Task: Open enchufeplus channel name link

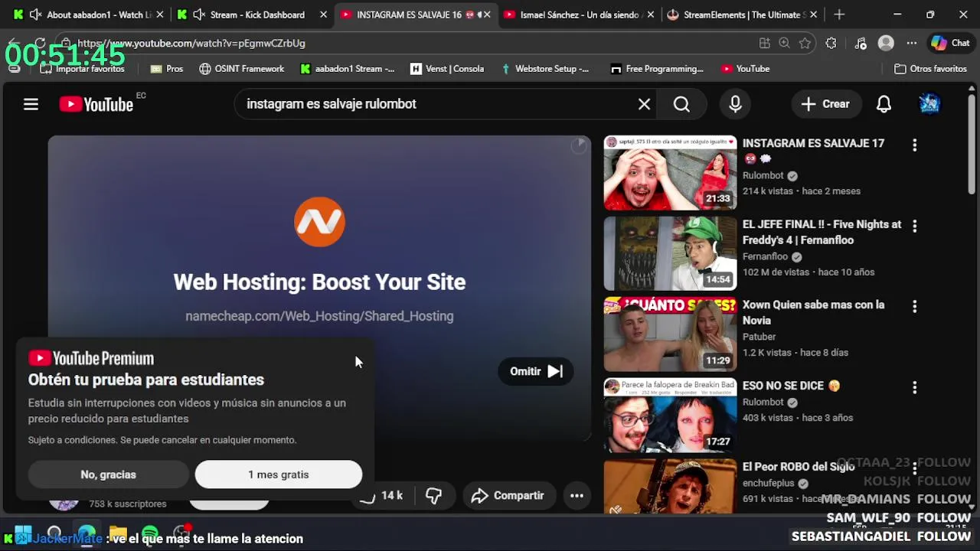Action: click(769, 484)
